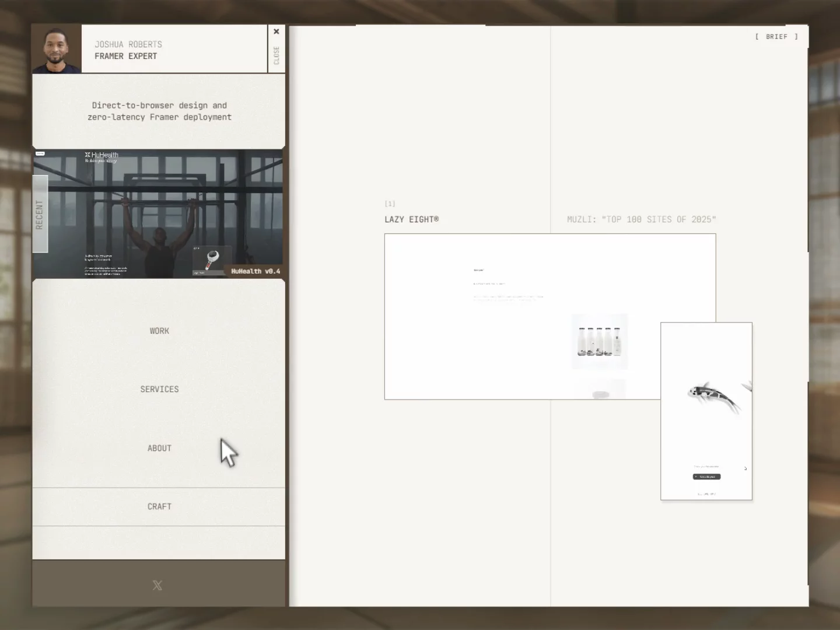Click the BRIEF button in top right

[x=776, y=37]
